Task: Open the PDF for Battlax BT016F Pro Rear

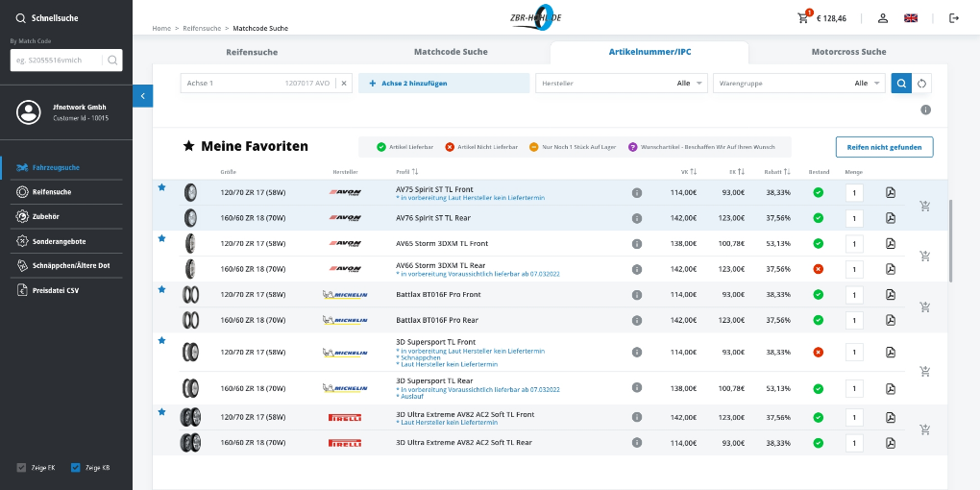Action: point(891,320)
